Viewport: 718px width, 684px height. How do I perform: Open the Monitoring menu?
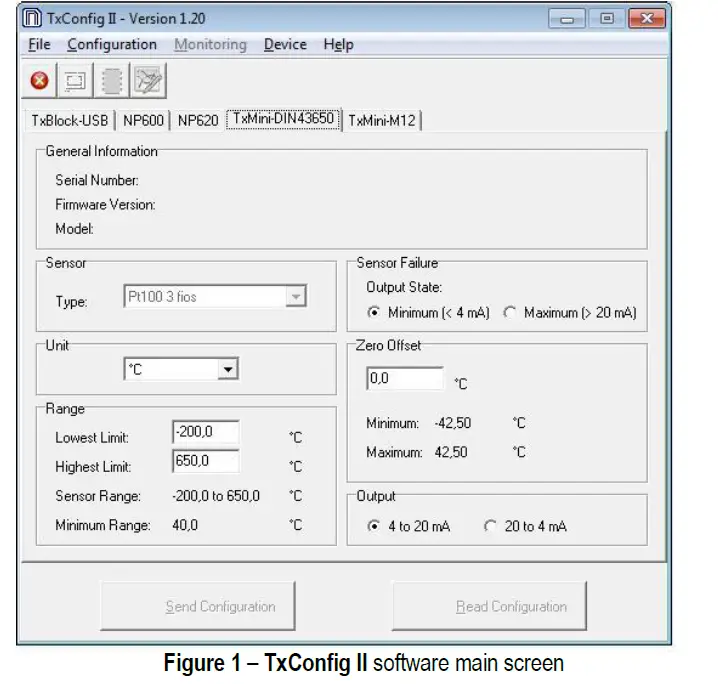click(x=211, y=44)
